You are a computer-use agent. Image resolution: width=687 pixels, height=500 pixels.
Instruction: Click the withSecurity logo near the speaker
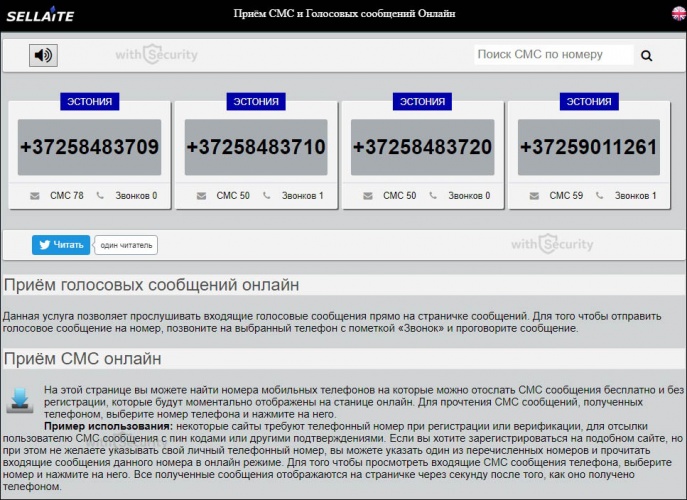coord(155,55)
